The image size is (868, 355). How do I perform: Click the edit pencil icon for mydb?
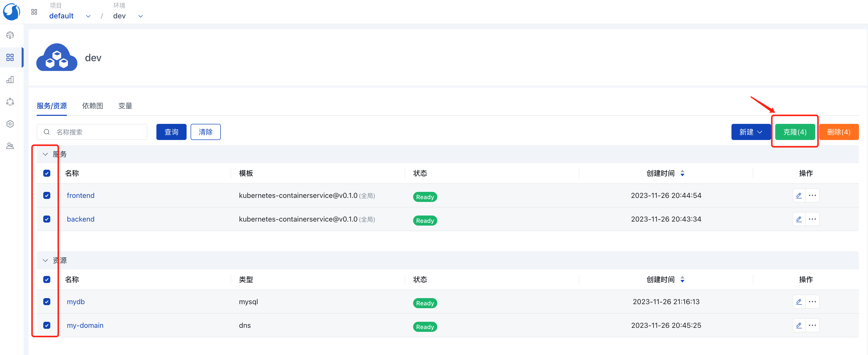coord(799,302)
